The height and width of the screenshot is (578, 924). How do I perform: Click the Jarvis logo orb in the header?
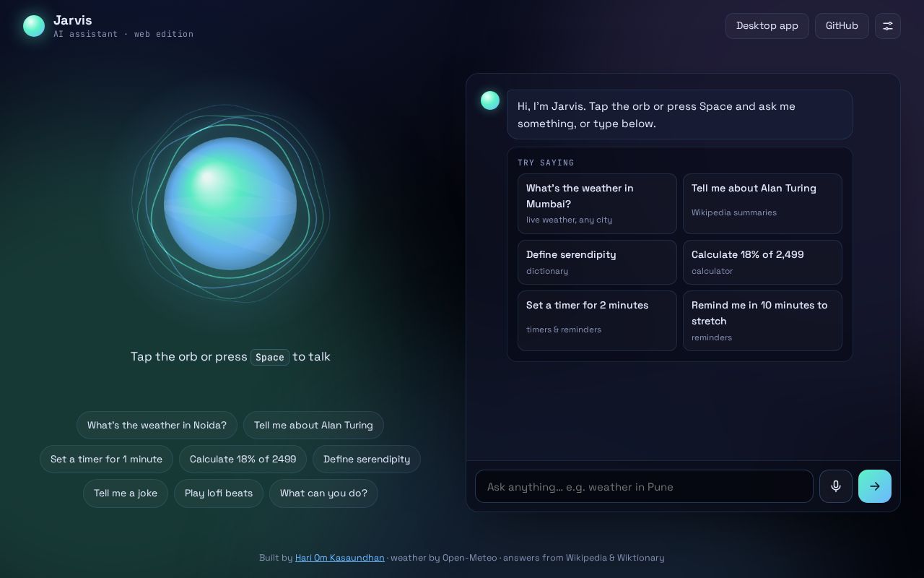pyautogui.click(x=34, y=26)
